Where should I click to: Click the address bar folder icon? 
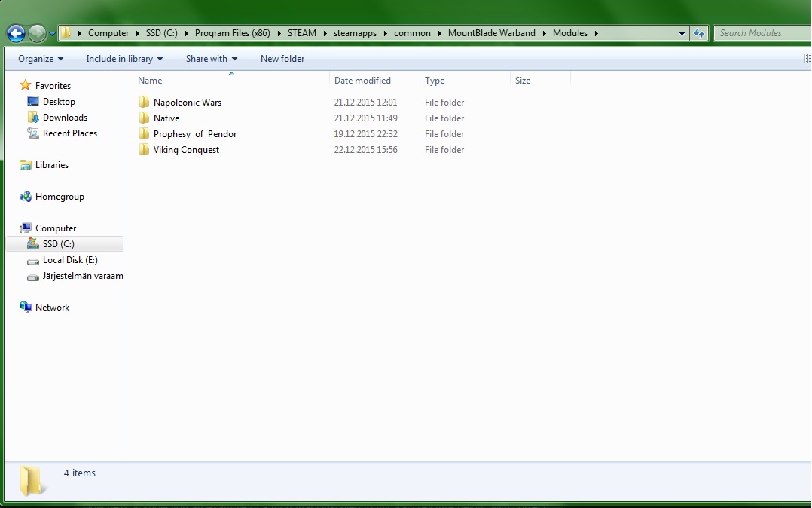click(66, 33)
